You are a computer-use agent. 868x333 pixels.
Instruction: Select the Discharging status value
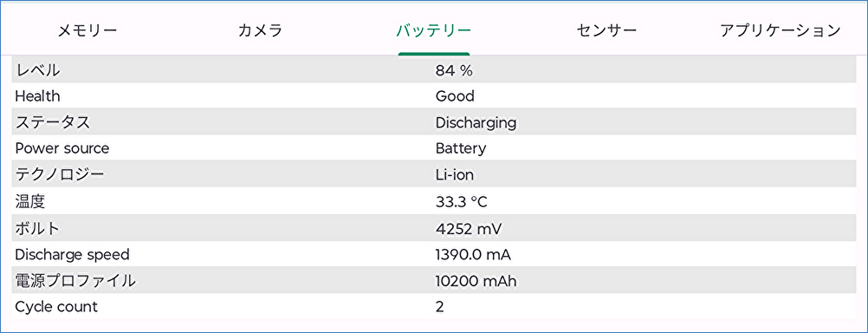tap(476, 122)
